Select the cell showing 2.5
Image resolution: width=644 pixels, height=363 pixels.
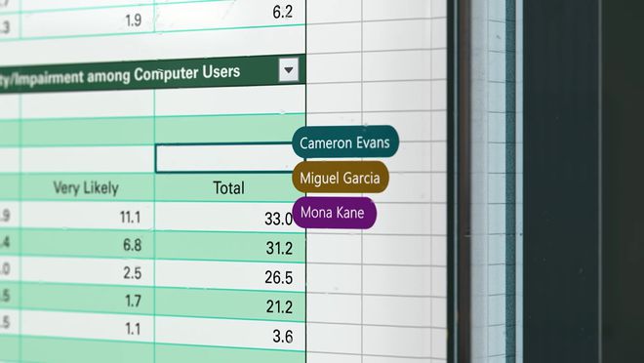pyautogui.click(x=87, y=271)
